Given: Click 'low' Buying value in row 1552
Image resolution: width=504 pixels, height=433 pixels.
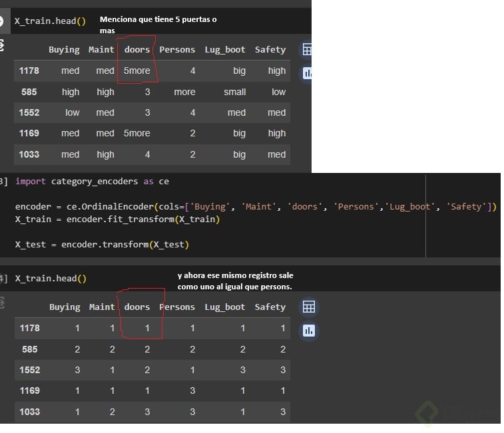Looking at the screenshot, I should 73,113.
